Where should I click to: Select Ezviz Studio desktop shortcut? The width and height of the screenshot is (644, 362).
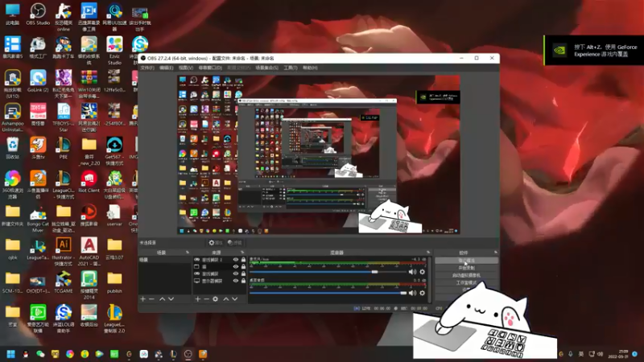click(x=114, y=51)
